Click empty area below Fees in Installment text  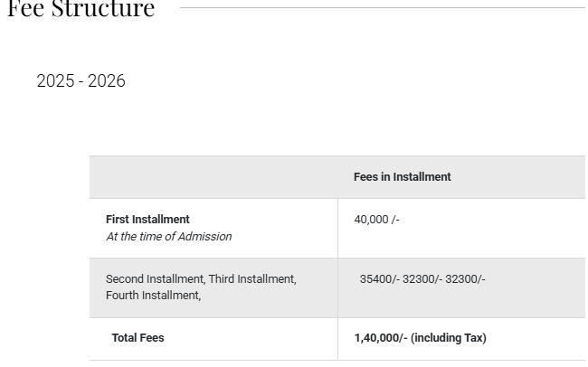[402, 191]
